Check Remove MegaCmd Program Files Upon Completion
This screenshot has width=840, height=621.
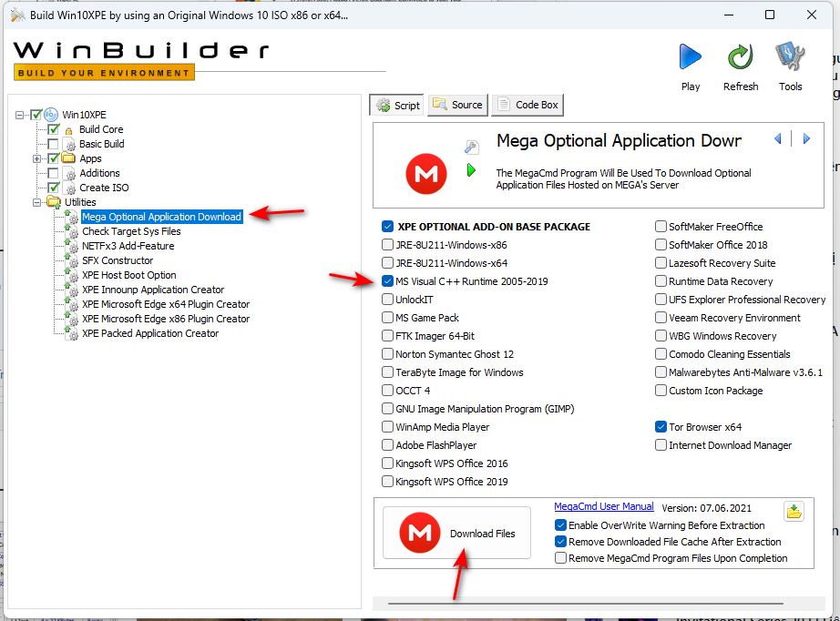pos(560,558)
